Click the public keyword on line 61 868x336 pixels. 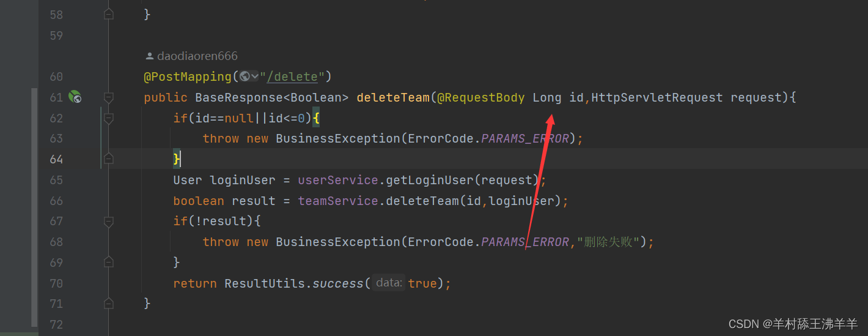(166, 97)
